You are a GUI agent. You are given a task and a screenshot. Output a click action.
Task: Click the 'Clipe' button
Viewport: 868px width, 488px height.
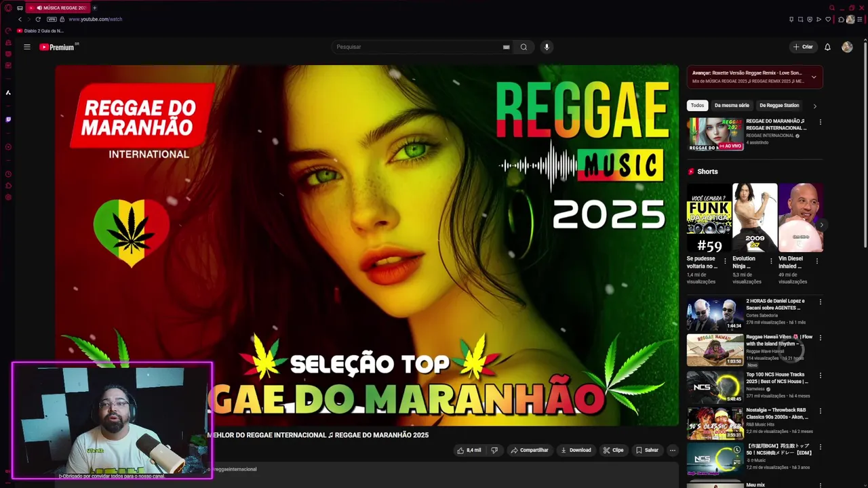pyautogui.click(x=614, y=450)
